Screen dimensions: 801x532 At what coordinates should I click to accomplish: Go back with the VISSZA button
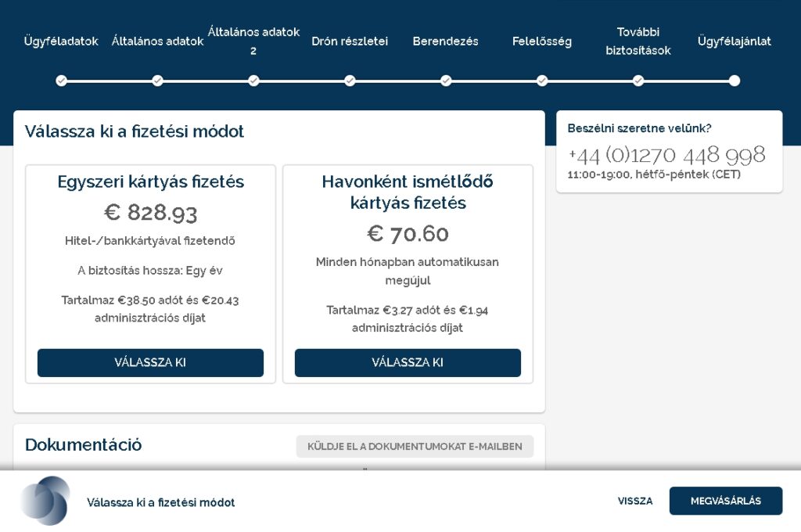(x=635, y=501)
